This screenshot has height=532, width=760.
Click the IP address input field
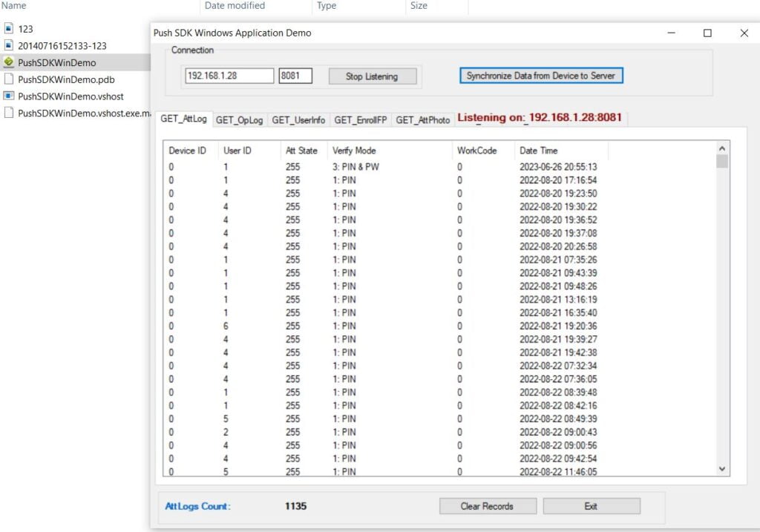[229, 76]
